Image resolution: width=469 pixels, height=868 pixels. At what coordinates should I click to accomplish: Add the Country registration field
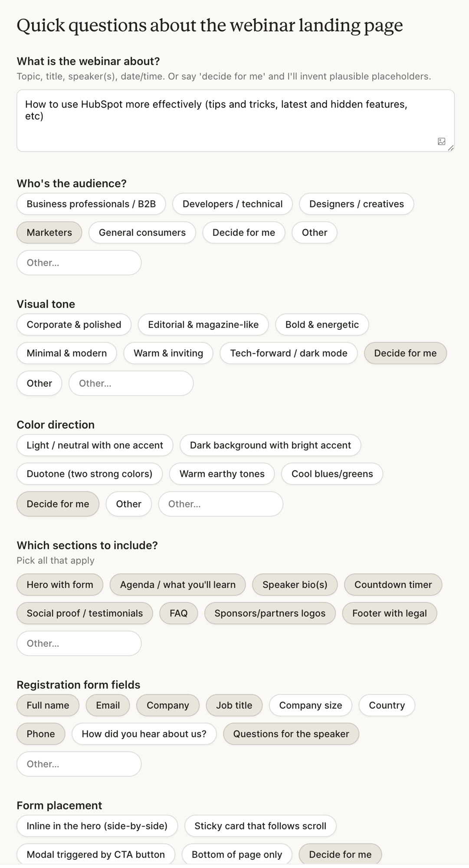pos(387,706)
